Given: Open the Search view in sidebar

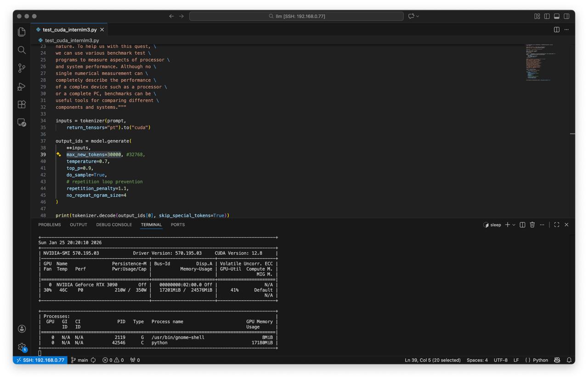Looking at the screenshot, I should (x=22, y=50).
